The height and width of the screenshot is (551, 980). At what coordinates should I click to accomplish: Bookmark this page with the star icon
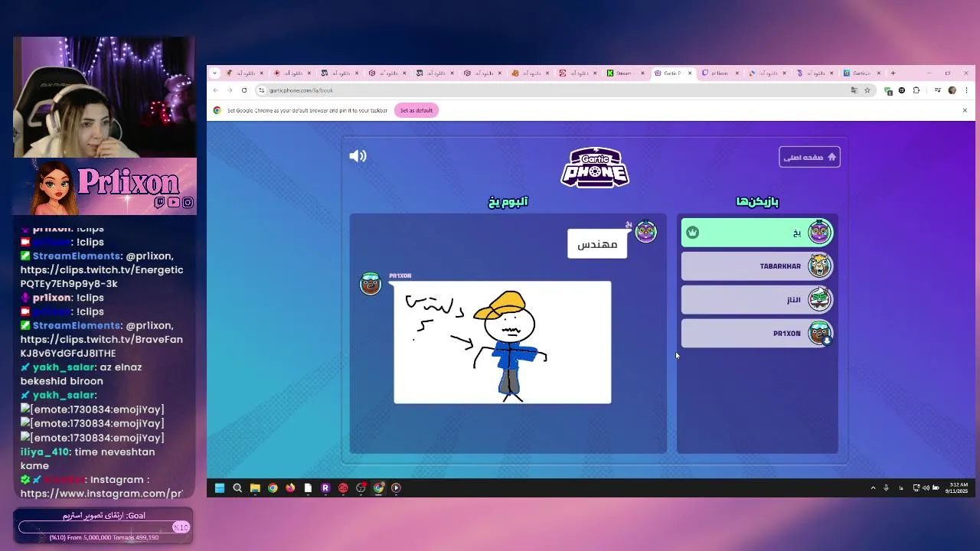867,90
